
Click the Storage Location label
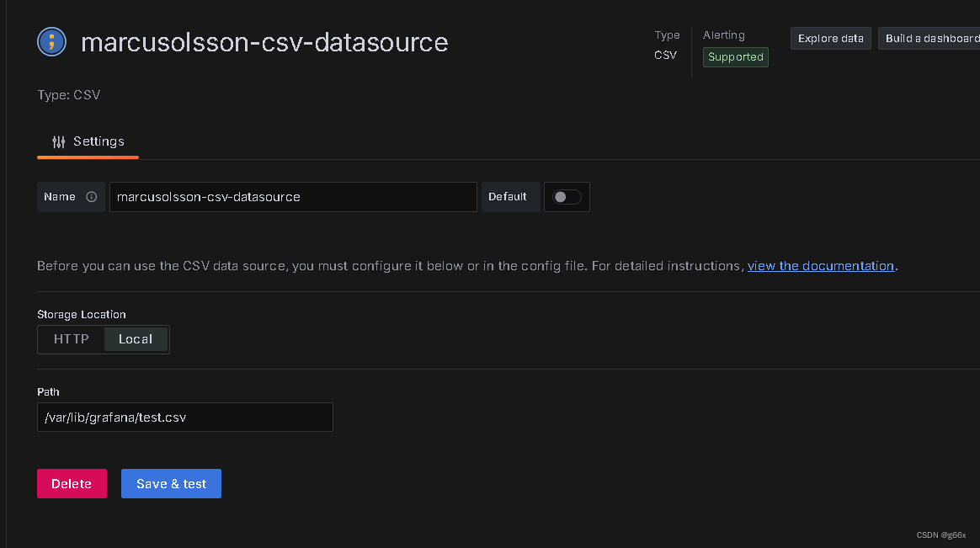pos(82,314)
